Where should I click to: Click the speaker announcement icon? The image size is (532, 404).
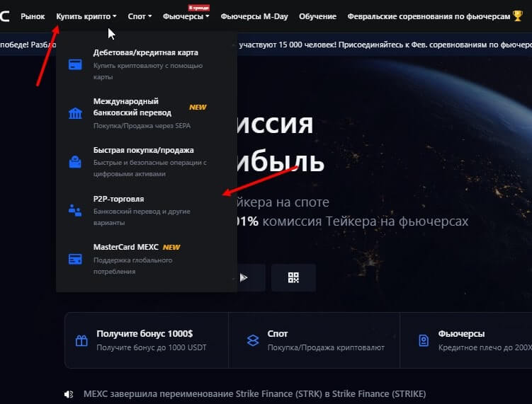(69, 394)
